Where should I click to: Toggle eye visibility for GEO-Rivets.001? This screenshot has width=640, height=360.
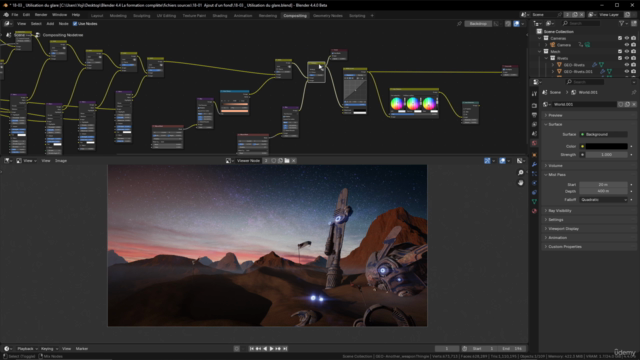click(x=627, y=71)
